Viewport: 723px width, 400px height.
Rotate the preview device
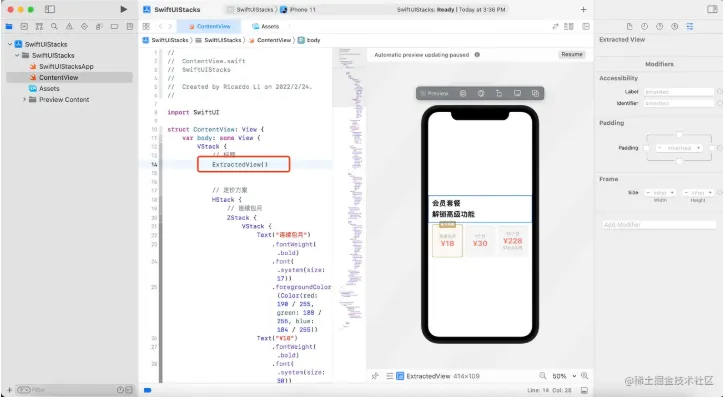coord(499,93)
